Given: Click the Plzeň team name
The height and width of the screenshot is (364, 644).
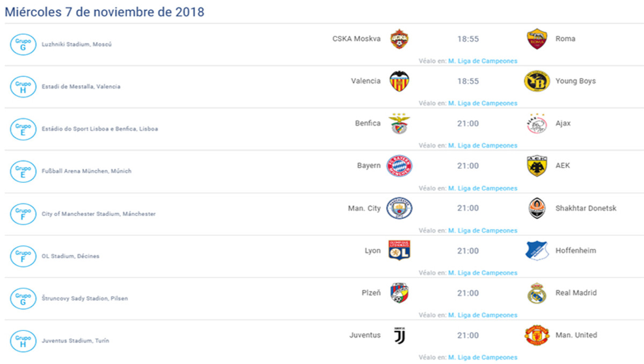Looking at the screenshot, I should (x=371, y=293).
